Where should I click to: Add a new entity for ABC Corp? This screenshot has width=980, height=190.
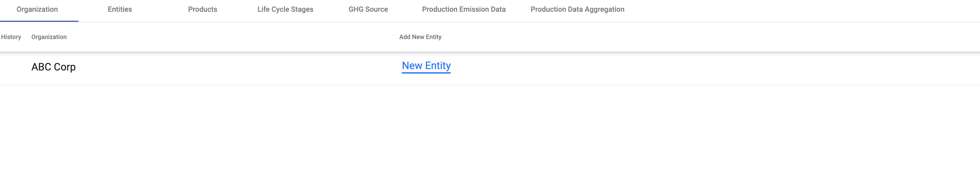(426, 66)
